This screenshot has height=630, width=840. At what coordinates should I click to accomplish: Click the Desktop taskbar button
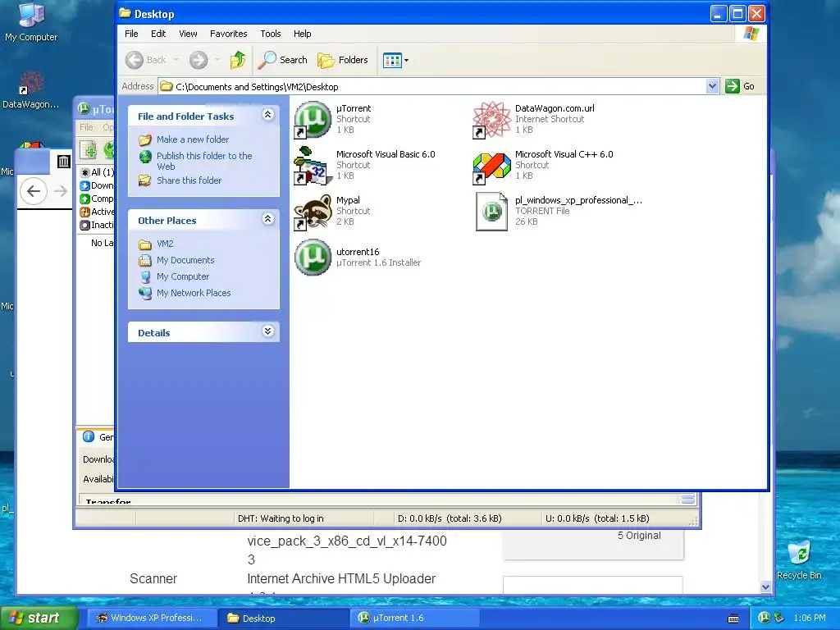[x=284, y=619]
